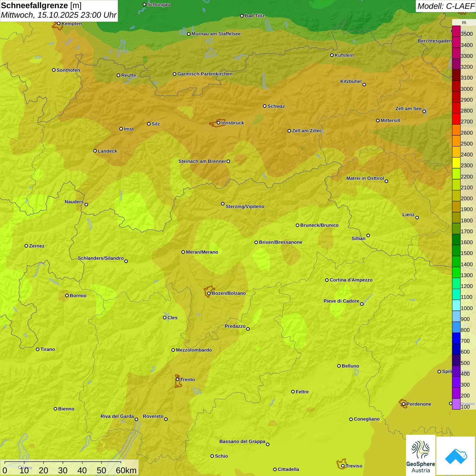Screen dimensions: 476x476
Task: Select the Landeck city marker
Action: click(x=95, y=151)
